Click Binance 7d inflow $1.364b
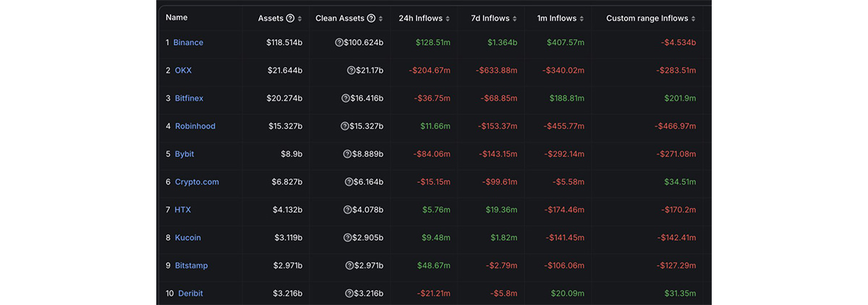The height and width of the screenshot is (305, 868). coord(504,43)
